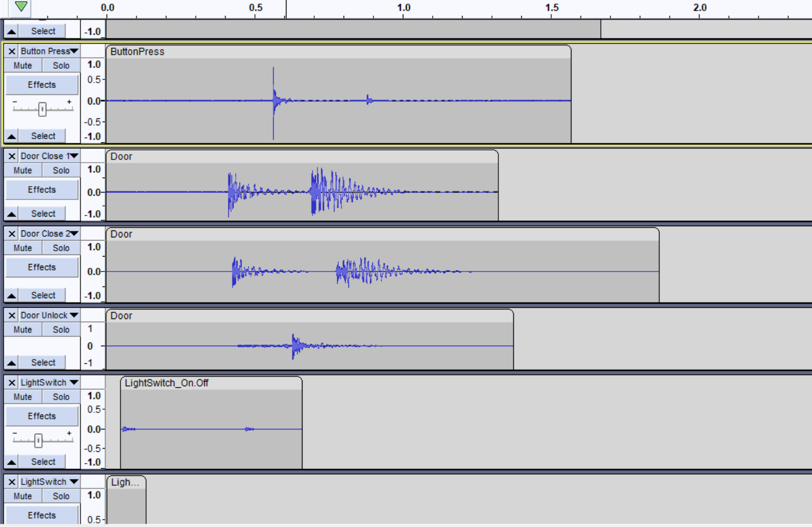This screenshot has height=527, width=812.
Task: Collapse the Button Press track with arrow
Action: (11, 136)
